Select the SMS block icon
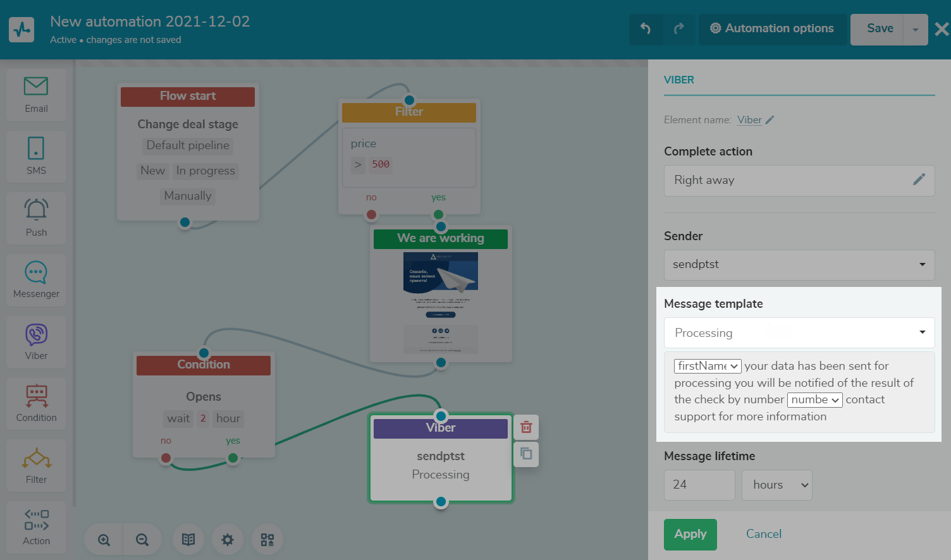The width and height of the screenshot is (951, 560). point(36,155)
